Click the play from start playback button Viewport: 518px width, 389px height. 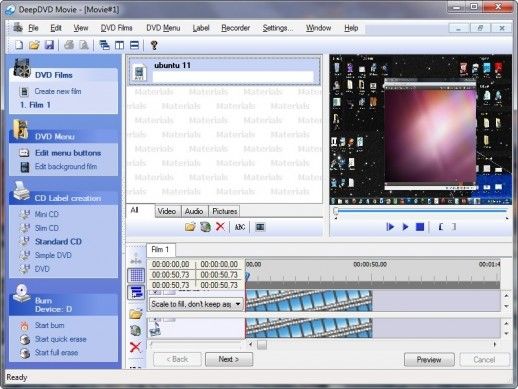pyautogui.click(x=390, y=227)
